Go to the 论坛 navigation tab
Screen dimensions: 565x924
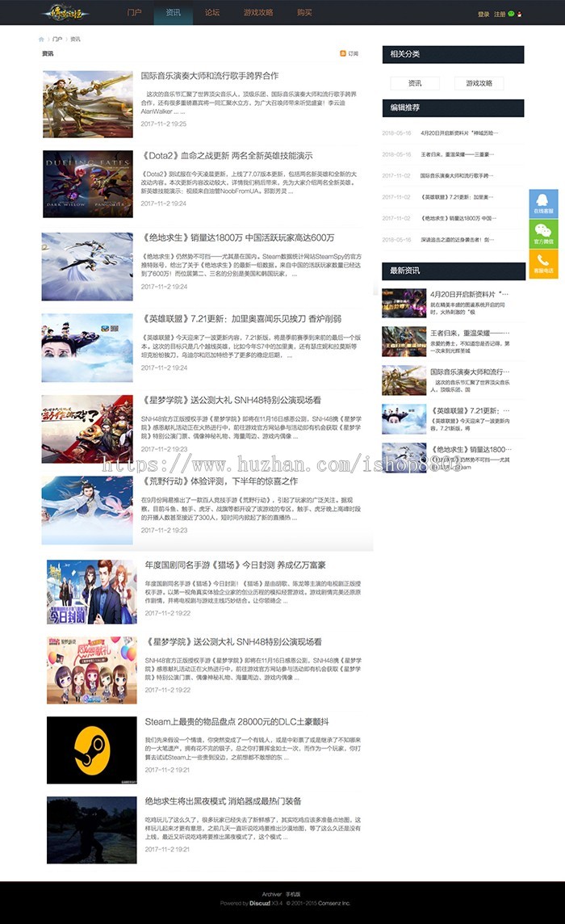click(212, 12)
